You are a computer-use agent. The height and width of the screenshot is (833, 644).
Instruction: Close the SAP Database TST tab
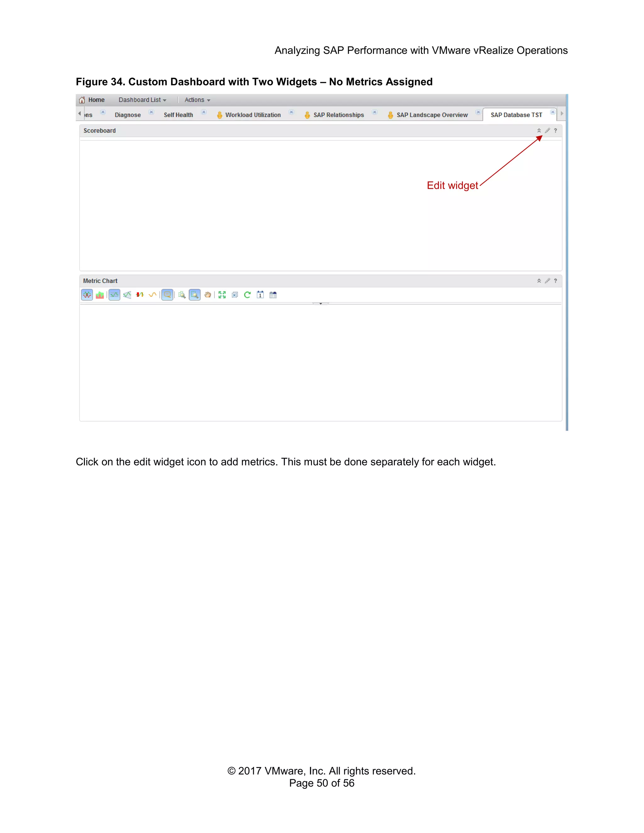pyautogui.click(x=552, y=112)
